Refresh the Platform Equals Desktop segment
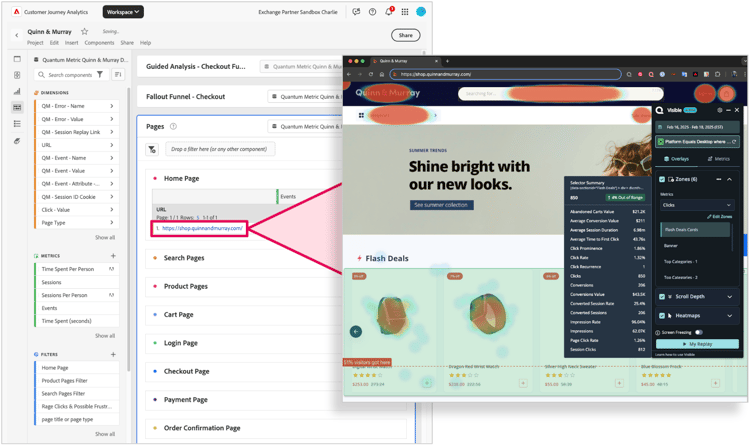The height and width of the screenshot is (446, 750). (734, 142)
